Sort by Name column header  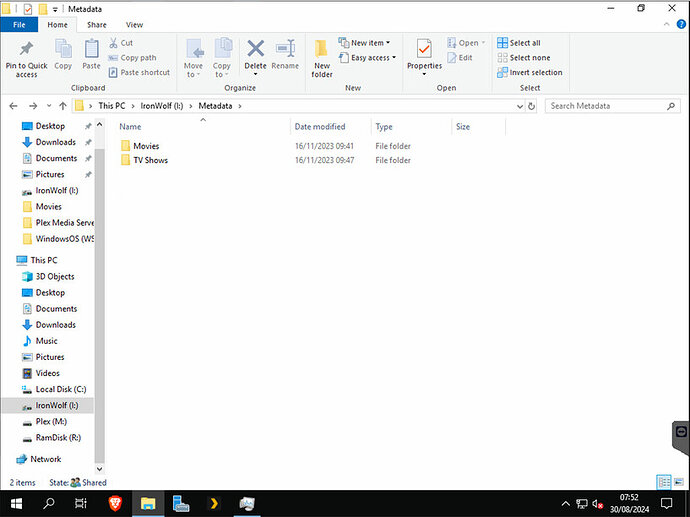(x=130, y=127)
